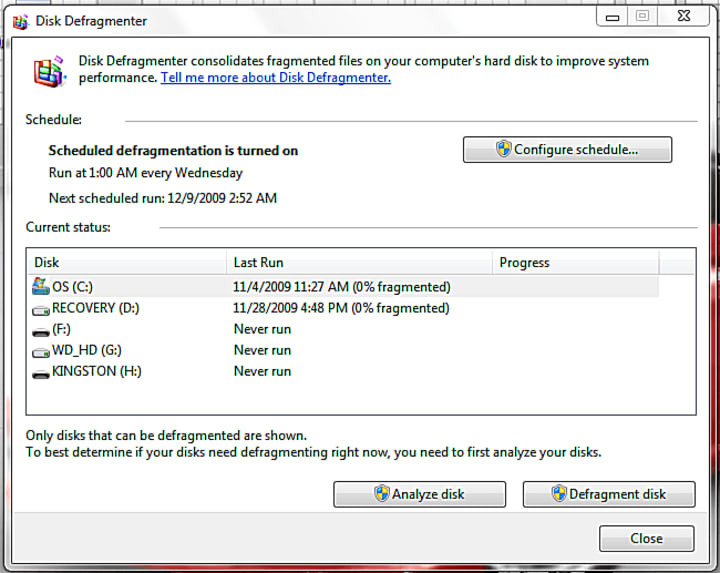
Task: Click the Disk Defragmenter title bar icon
Action: click(x=20, y=22)
